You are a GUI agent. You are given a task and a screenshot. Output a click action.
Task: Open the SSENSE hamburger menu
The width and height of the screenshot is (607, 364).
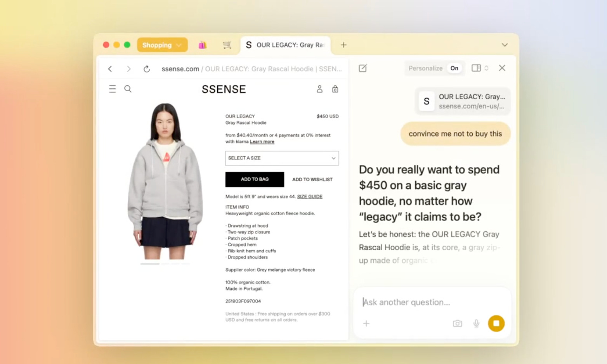(113, 89)
